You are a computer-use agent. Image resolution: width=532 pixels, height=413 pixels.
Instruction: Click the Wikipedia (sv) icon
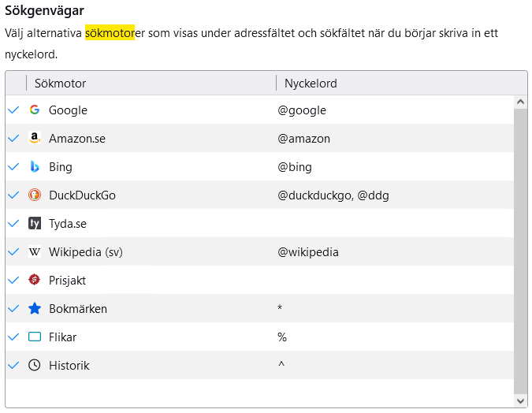(34, 252)
